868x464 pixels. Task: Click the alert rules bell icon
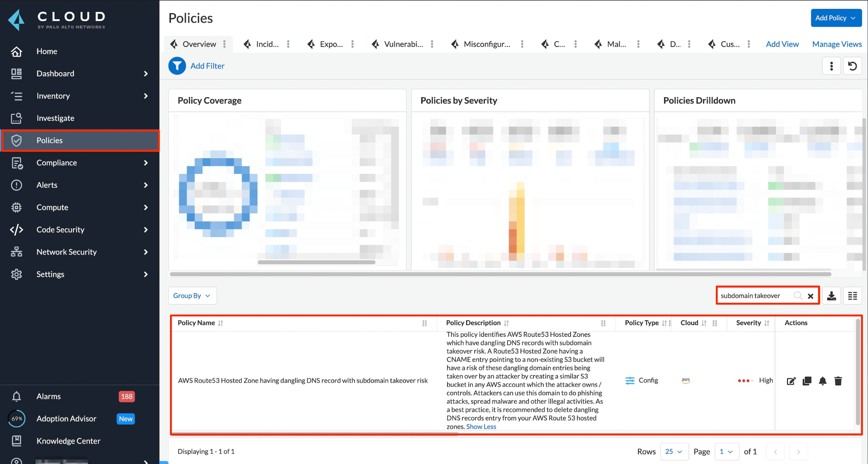pos(823,381)
